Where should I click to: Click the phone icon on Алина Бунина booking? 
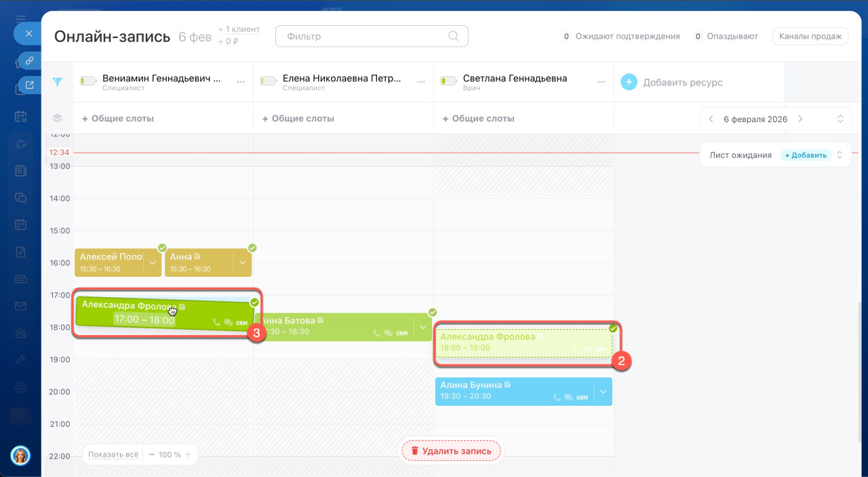click(x=557, y=398)
